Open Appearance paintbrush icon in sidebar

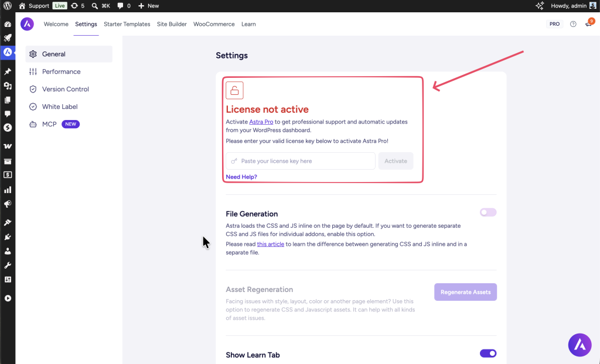point(8,222)
